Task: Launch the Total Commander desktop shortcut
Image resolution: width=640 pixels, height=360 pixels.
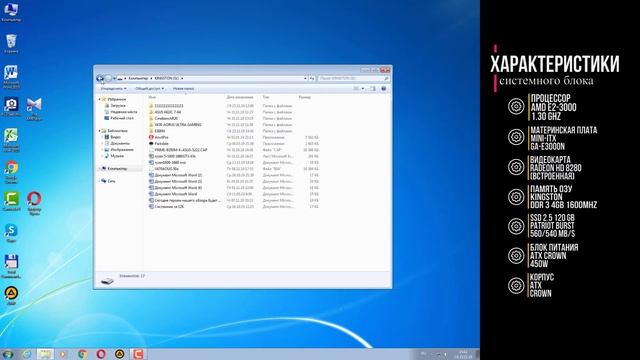Action: pyautogui.click(x=11, y=266)
